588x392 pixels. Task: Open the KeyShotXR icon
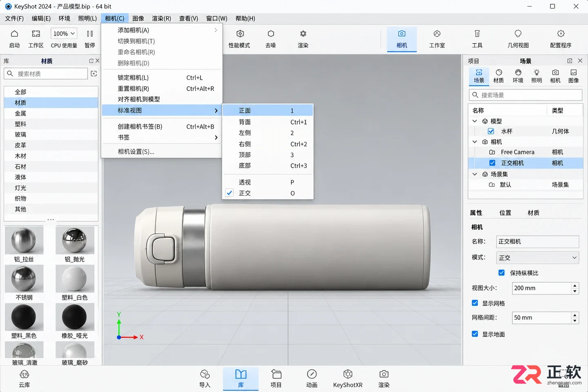pos(347,374)
